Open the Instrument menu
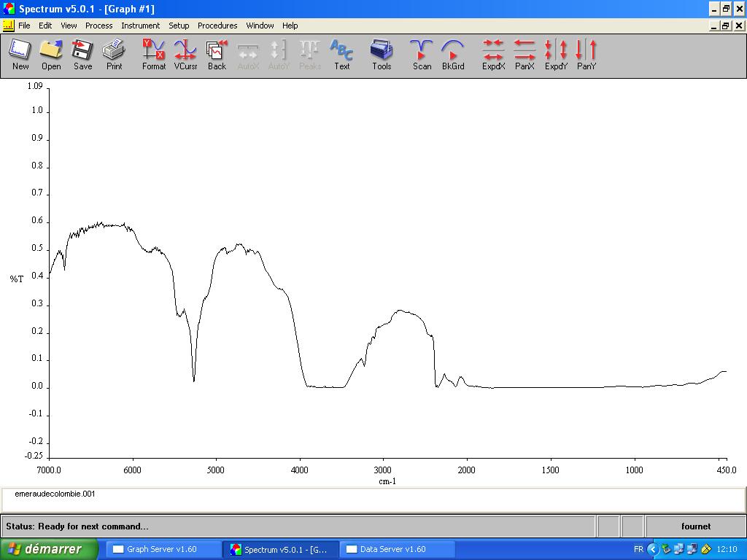Screen dimensions: 747x560 [140, 26]
